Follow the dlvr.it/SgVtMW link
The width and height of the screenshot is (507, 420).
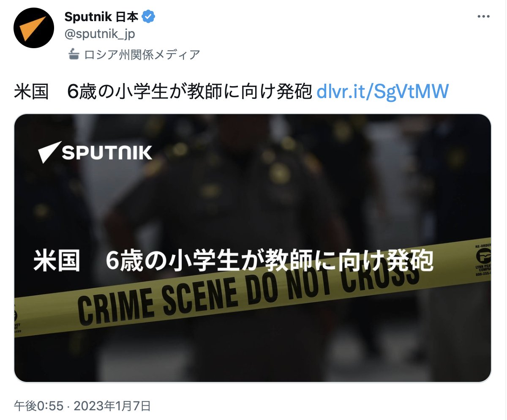tap(382, 91)
